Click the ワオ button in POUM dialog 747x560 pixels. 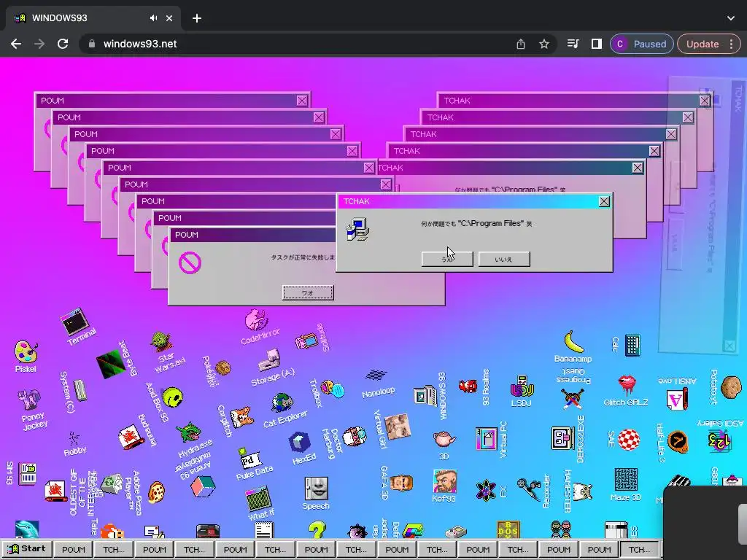click(308, 292)
